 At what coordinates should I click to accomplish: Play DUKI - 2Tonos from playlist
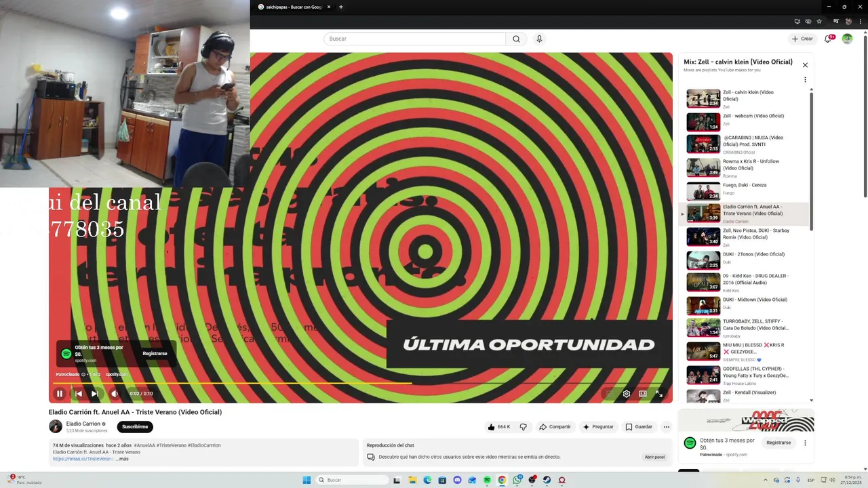(745, 260)
